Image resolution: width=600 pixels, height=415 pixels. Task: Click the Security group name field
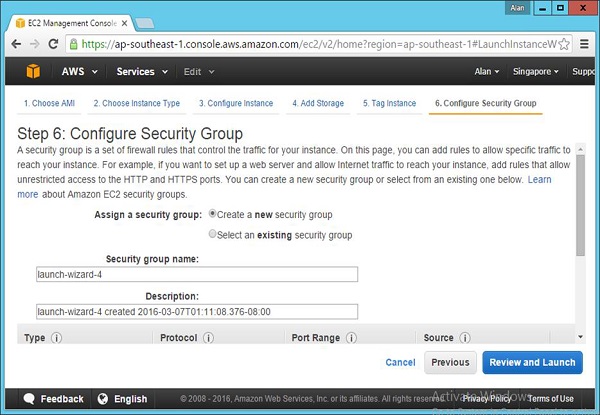point(195,275)
